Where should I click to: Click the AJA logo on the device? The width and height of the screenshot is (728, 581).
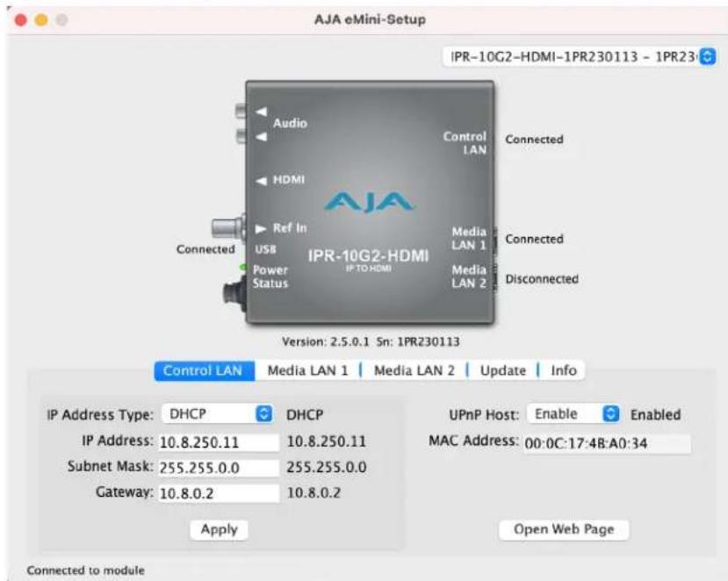(369, 201)
